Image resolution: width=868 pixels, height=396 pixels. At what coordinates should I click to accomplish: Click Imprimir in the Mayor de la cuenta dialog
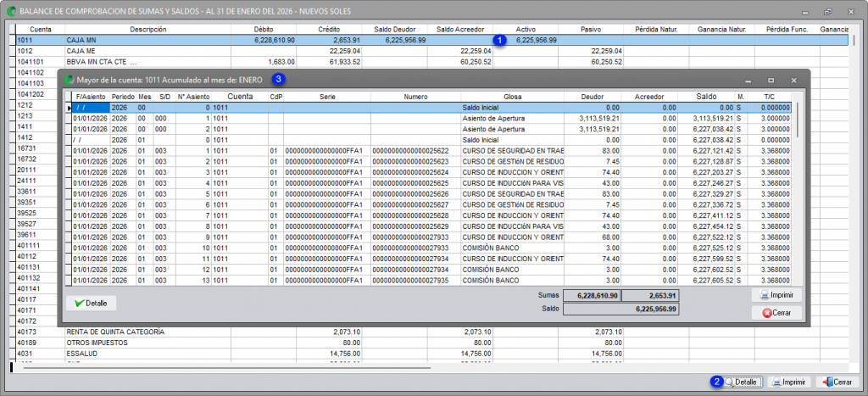[x=776, y=295]
